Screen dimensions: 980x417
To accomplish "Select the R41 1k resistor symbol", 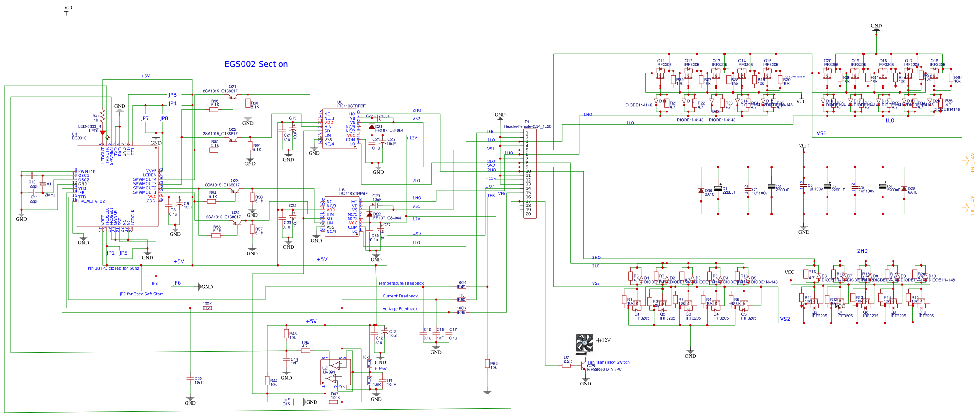I will click(x=103, y=115).
